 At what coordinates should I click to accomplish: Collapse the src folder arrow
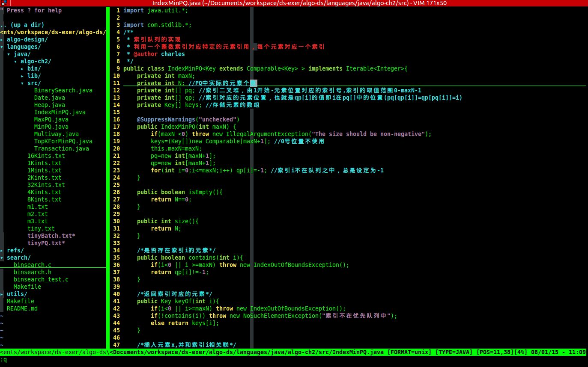pos(23,83)
